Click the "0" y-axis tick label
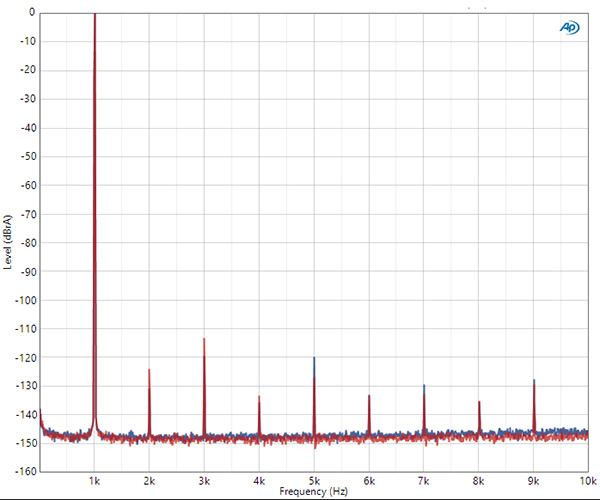Image resolution: width=600 pixels, height=500 pixels. point(32,13)
